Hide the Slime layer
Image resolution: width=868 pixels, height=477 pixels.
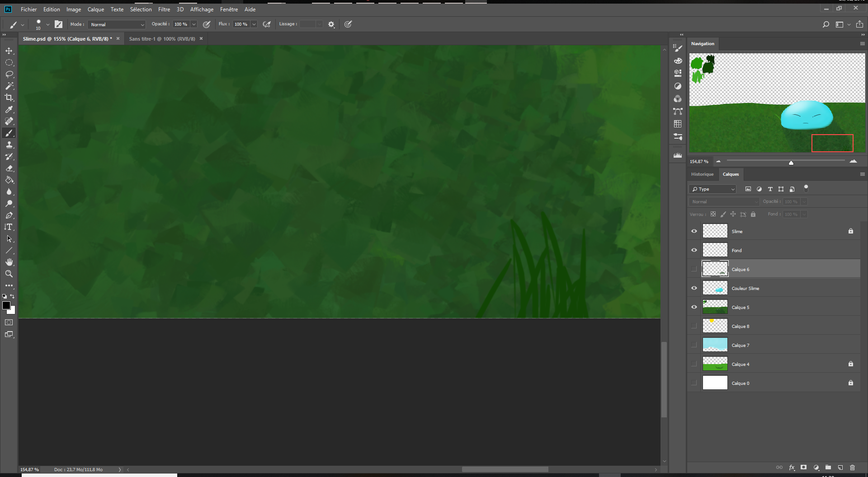[x=693, y=231]
